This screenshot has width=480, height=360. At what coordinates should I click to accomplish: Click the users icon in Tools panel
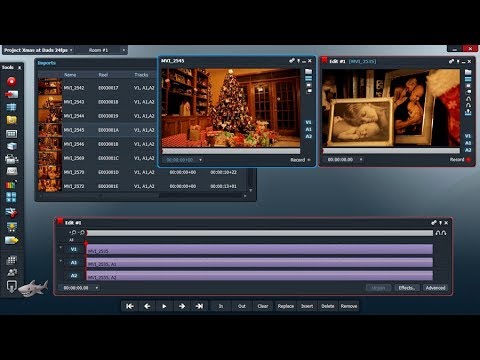click(x=12, y=272)
